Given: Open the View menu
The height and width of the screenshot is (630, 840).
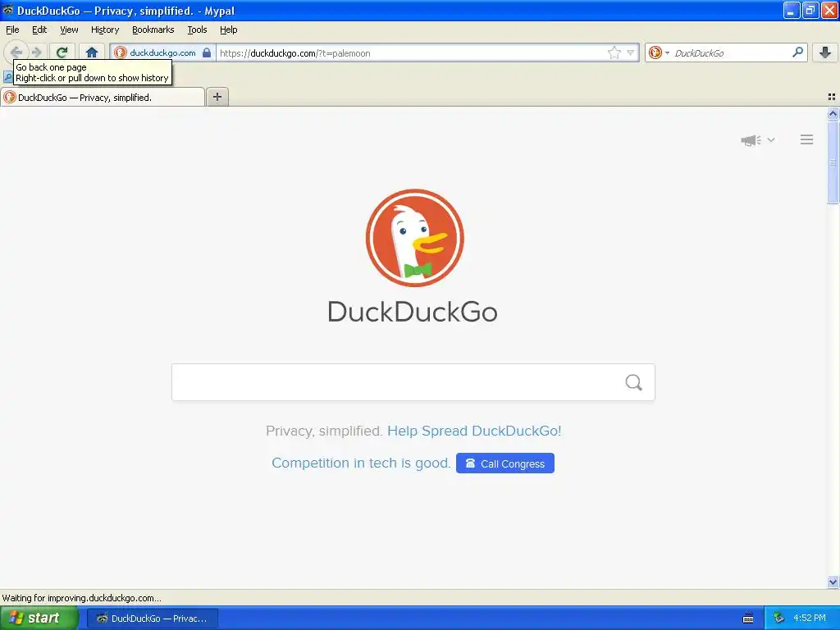Looking at the screenshot, I should point(69,30).
